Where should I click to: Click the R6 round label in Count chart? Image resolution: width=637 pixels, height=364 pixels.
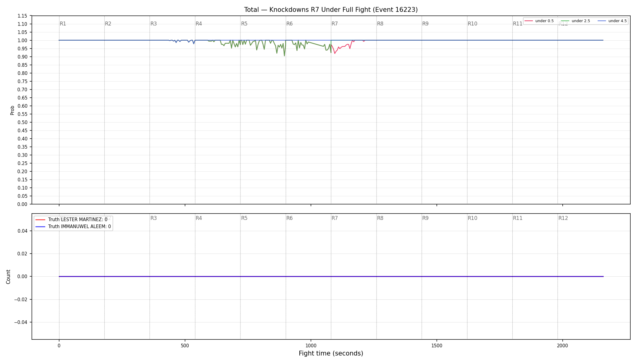coord(289,218)
